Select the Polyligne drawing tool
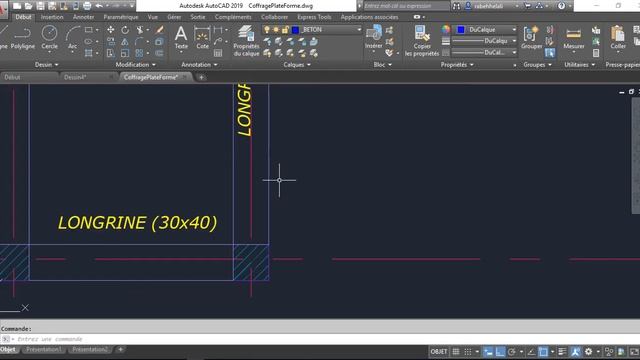 (x=22, y=37)
